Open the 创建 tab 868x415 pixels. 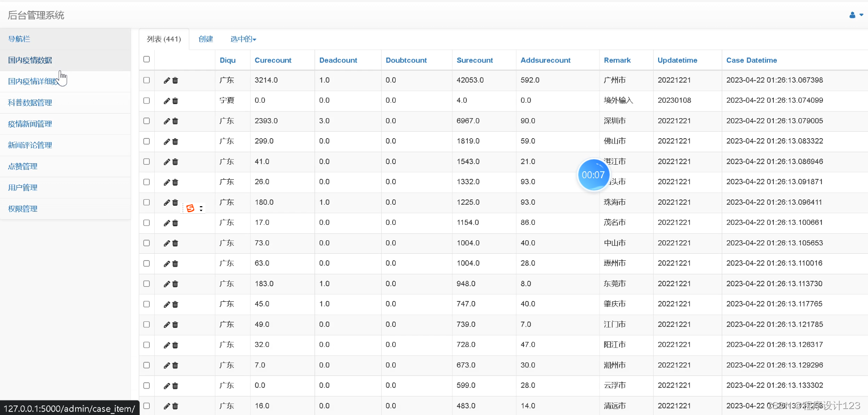(x=206, y=39)
